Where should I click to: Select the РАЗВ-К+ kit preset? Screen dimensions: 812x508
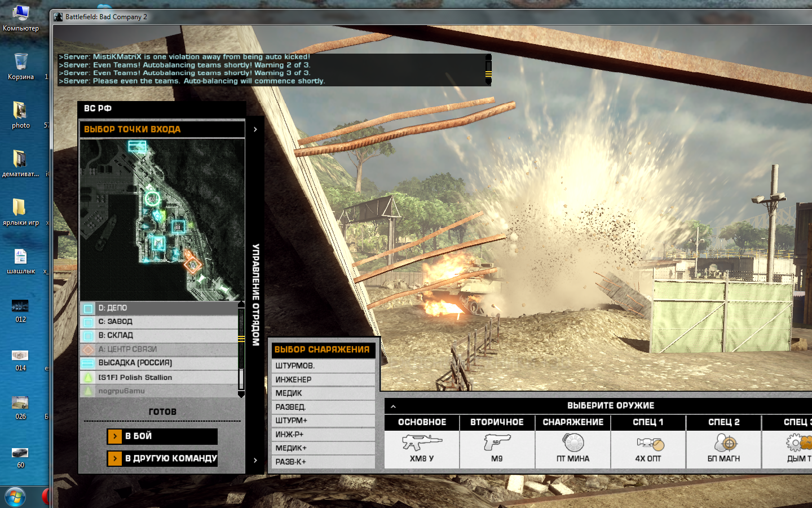tap(323, 462)
